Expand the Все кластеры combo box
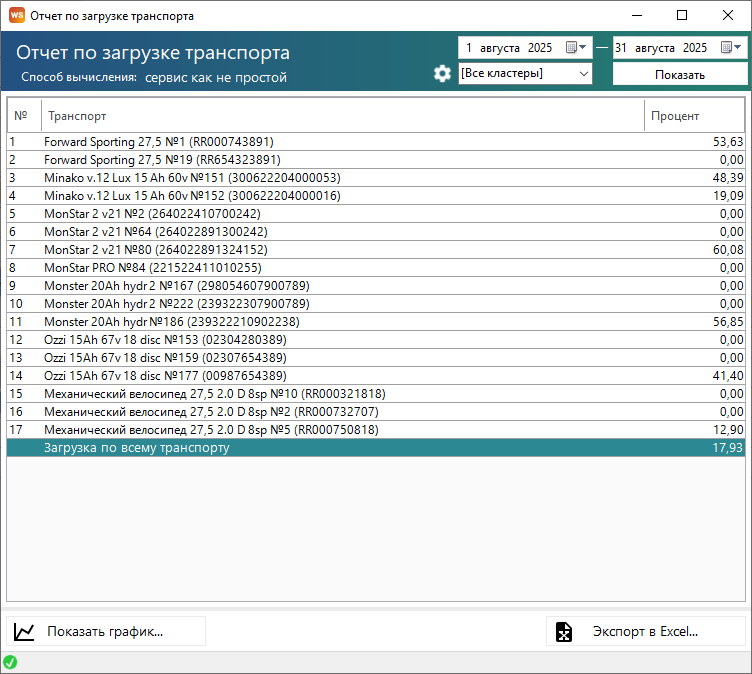 point(584,73)
